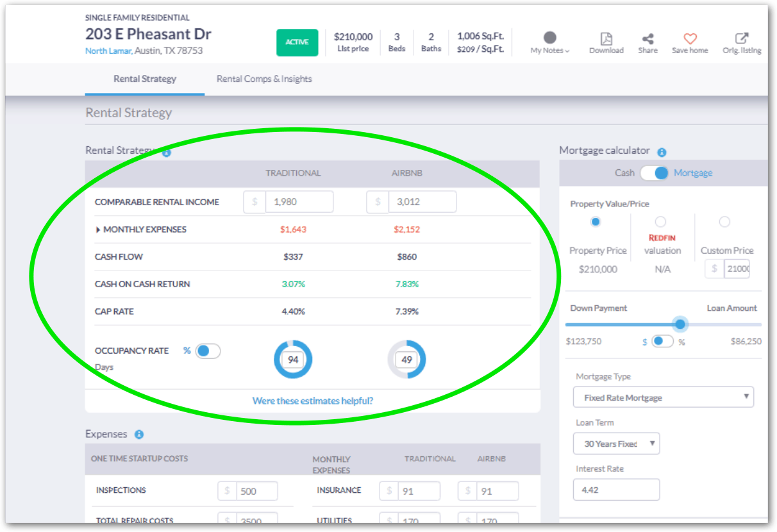
Task: Click the Interest Rate input field
Action: 616,490
